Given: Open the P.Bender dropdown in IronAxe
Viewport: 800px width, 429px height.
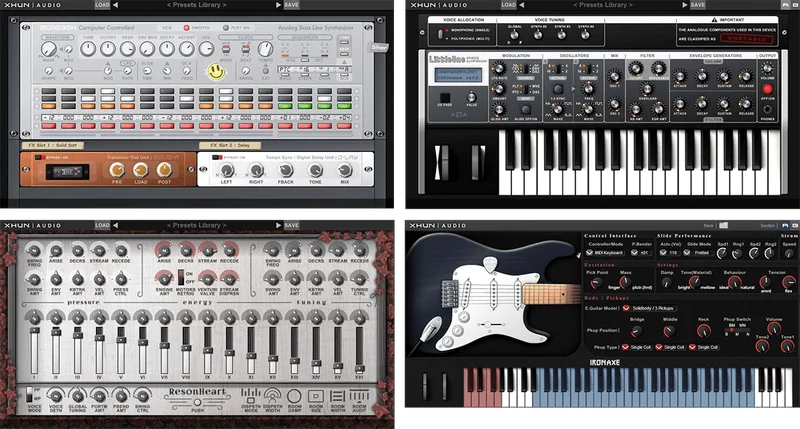Looking at the screenshot, I should tap(641, 253).
